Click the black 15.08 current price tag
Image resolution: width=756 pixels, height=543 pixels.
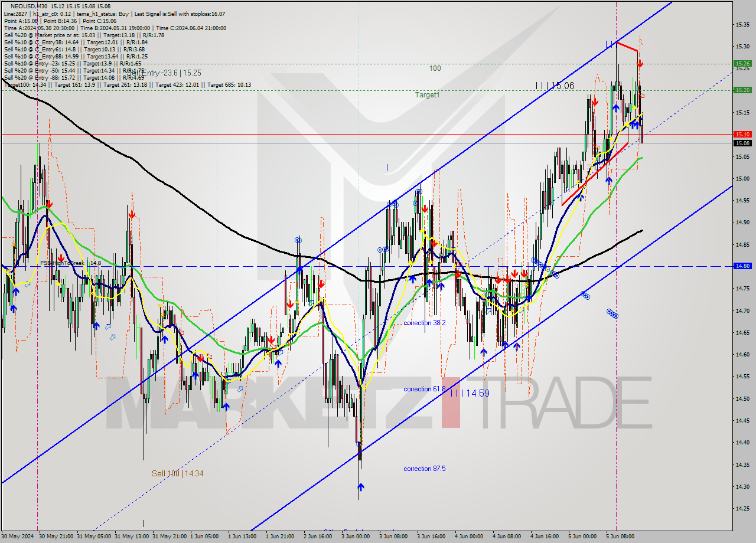click(x=742, y=143)
